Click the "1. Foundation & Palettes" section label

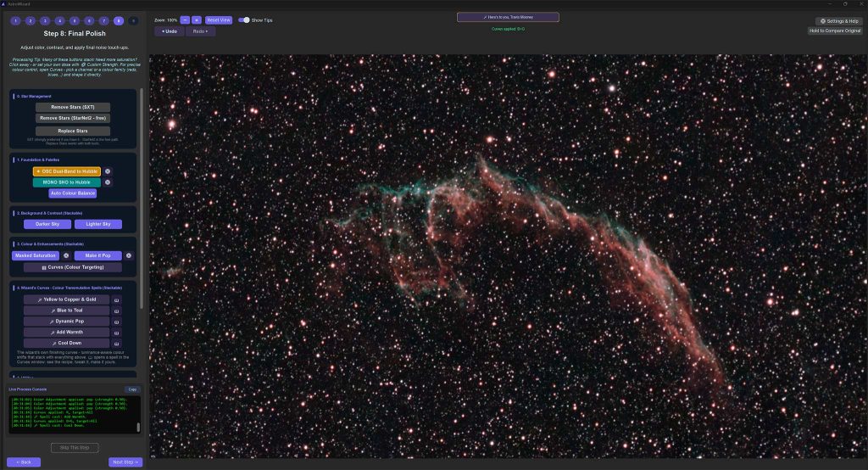coord(38,160)
